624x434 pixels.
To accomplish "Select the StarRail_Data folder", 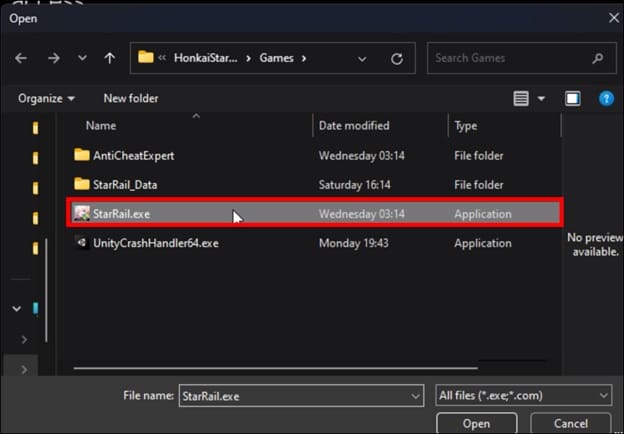I will pyautogui.click(x=314, y=185).
